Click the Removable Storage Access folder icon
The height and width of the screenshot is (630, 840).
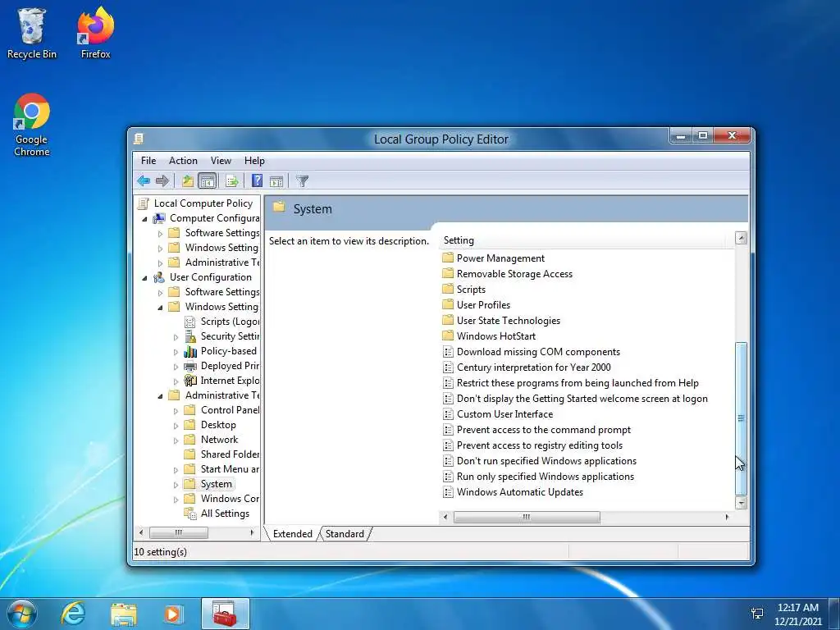[448, 273]
